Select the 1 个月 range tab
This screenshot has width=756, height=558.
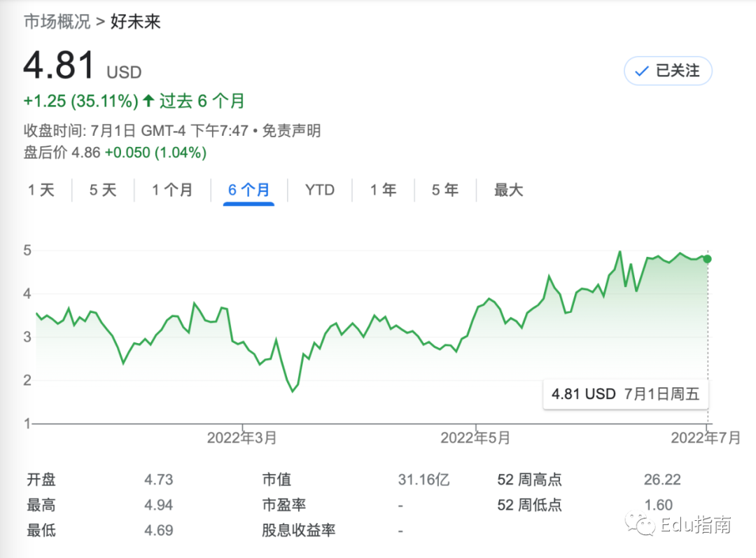(x=172, y=190)
